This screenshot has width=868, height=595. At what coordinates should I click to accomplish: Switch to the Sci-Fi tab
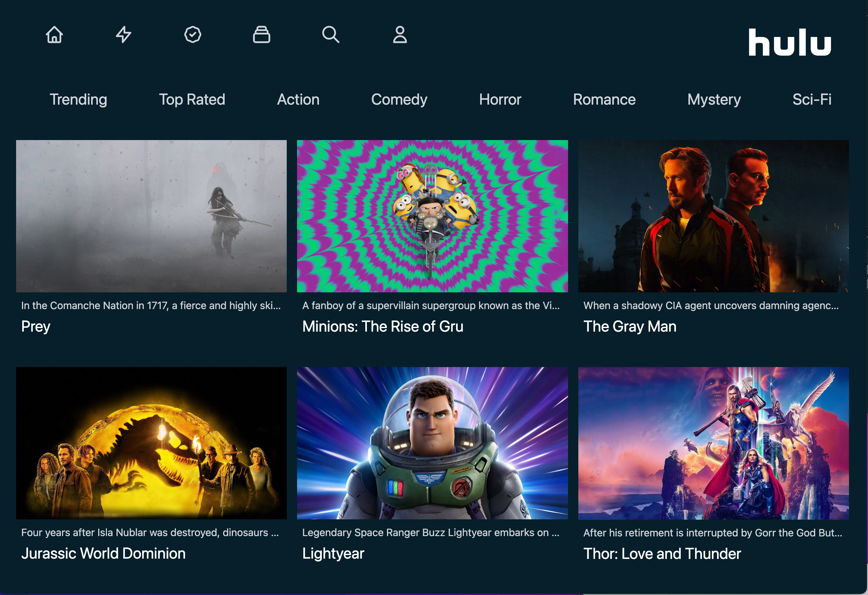pyautogui.click(x=812, y=99)
